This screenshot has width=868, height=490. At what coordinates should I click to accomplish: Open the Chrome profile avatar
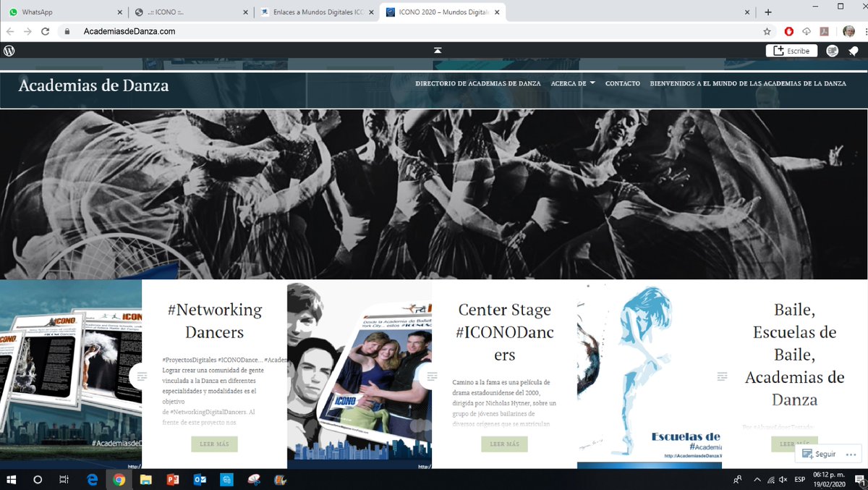848,32
